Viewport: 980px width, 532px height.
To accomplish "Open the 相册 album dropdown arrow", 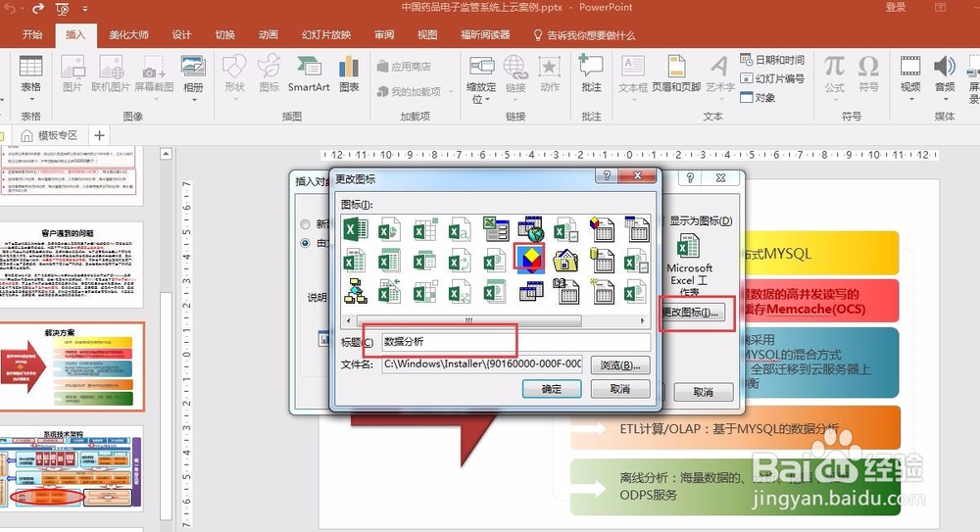I will [194, 99].
